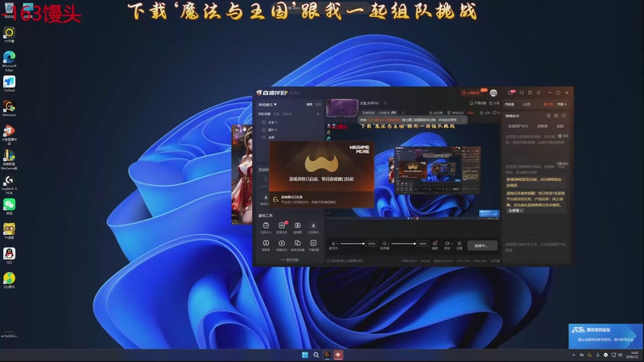Select the 我的场景 tab
This screenshot has height=362, width=644.
pyautogui.click(x=264, y=113)
